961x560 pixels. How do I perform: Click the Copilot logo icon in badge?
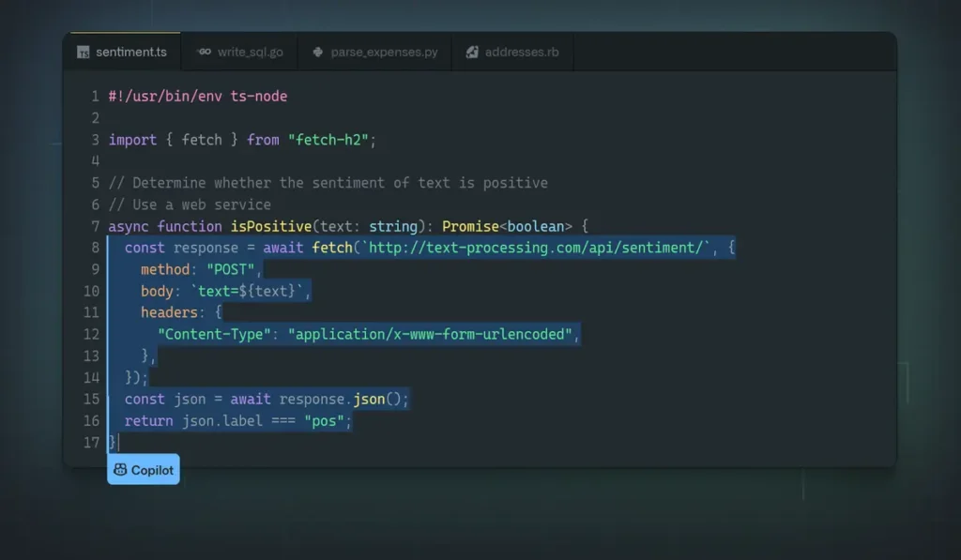point(120,470)
